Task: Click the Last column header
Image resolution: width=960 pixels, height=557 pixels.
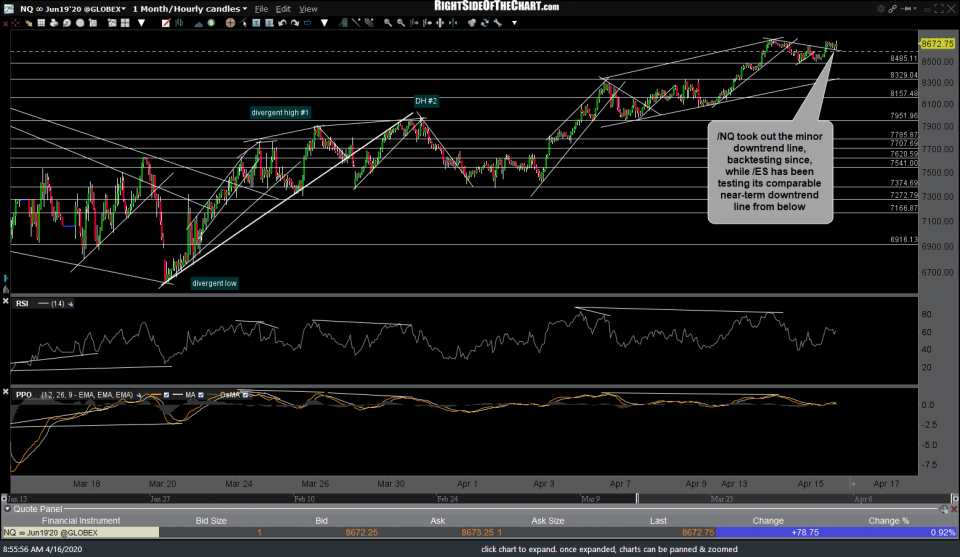Action: tap(658, 520)
